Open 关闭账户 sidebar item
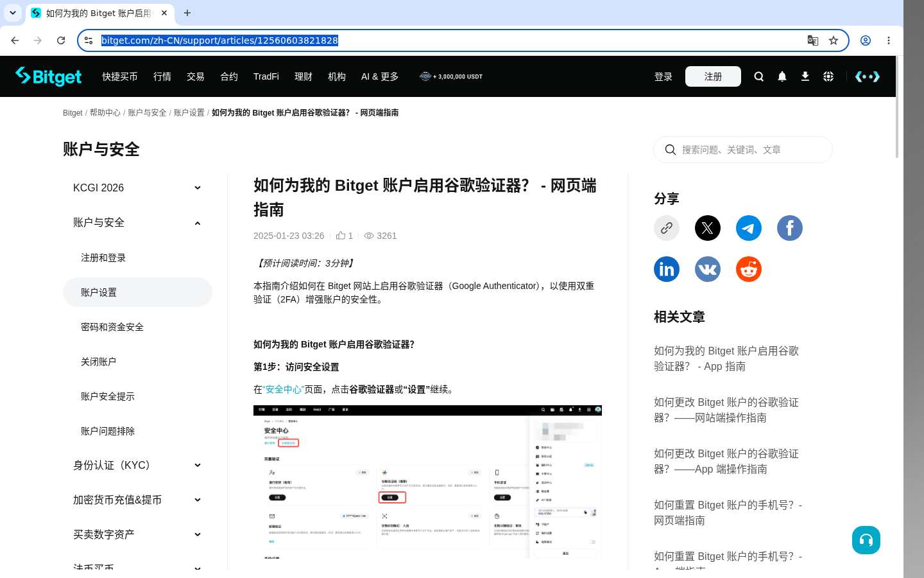 (99, 362)
